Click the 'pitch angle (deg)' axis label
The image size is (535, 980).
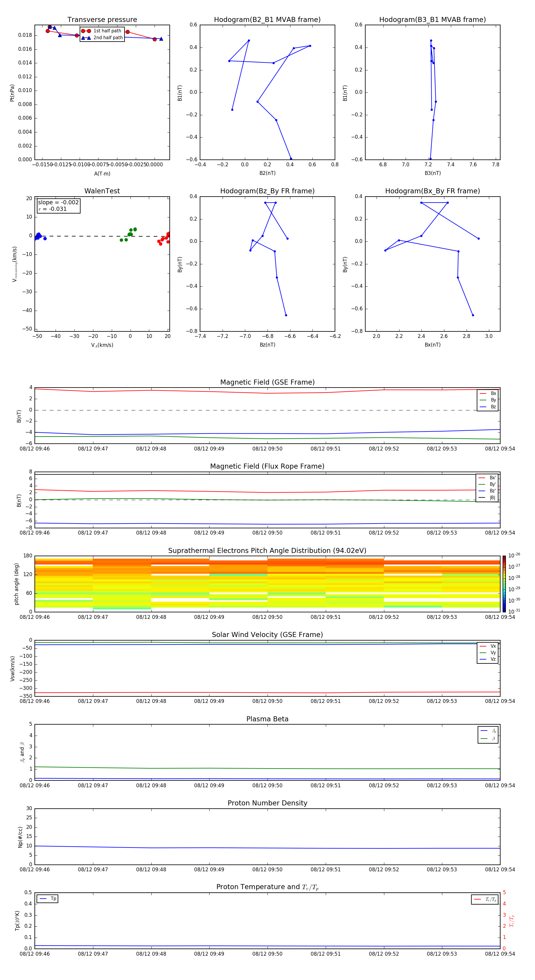(16, 584)
